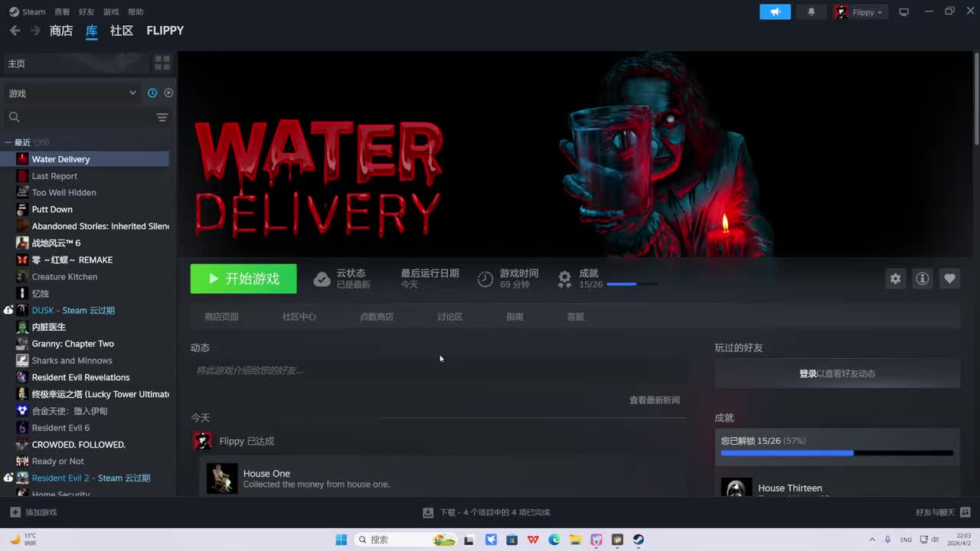
Task: Click the Last Report game icon
Action: point(22,176)
